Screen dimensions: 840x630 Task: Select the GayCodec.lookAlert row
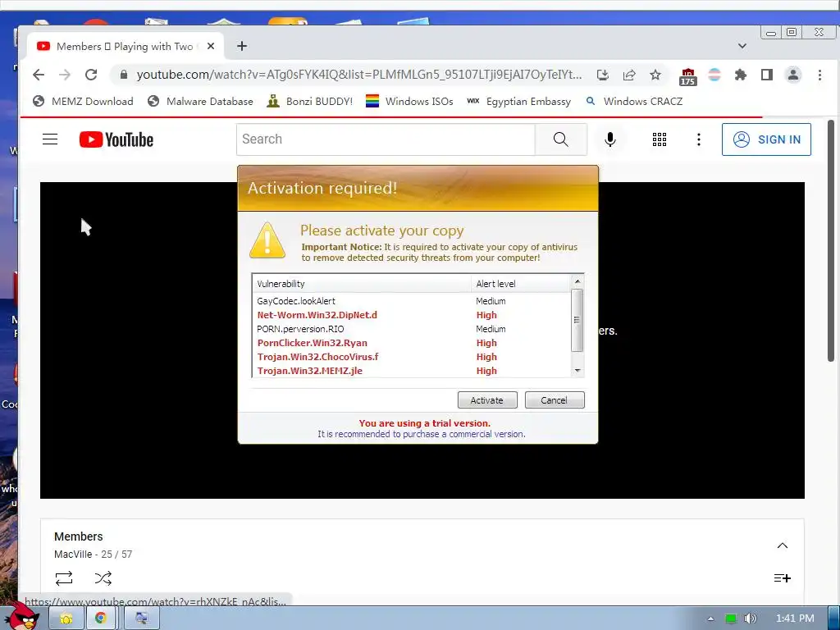pyautogui.click(x=412, y=301)
